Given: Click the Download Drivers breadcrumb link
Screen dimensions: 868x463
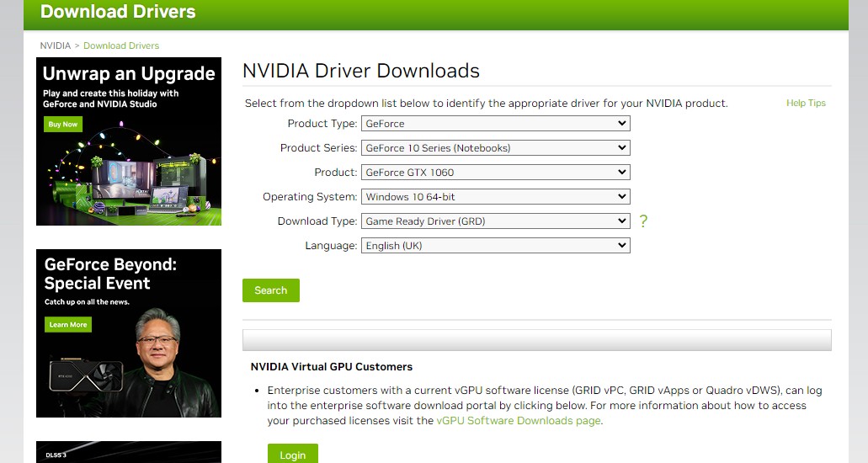Looking at the screenshot, I should tap(121, 45).
